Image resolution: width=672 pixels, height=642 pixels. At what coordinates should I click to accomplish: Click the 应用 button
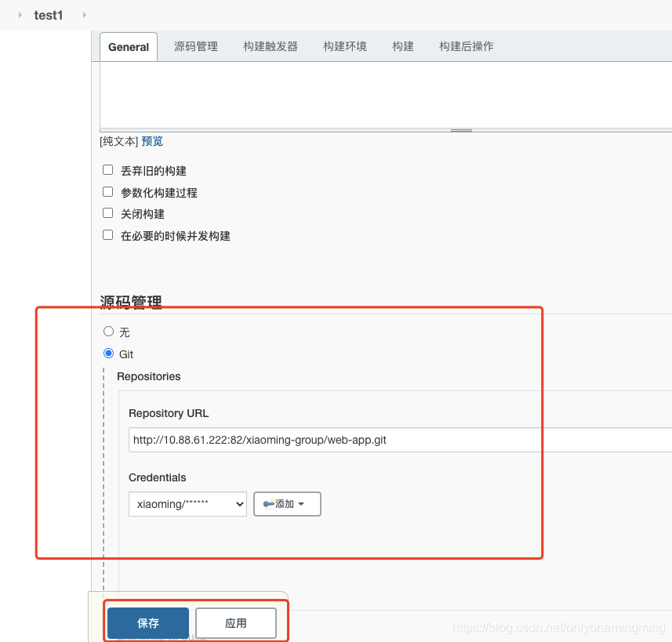coord(236,622)
